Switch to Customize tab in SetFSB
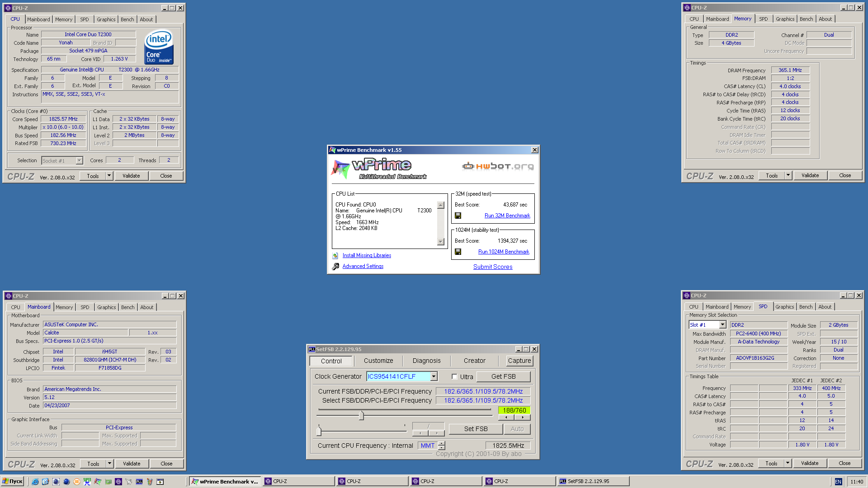The image size is (868, 488). (x=378, y=361)
